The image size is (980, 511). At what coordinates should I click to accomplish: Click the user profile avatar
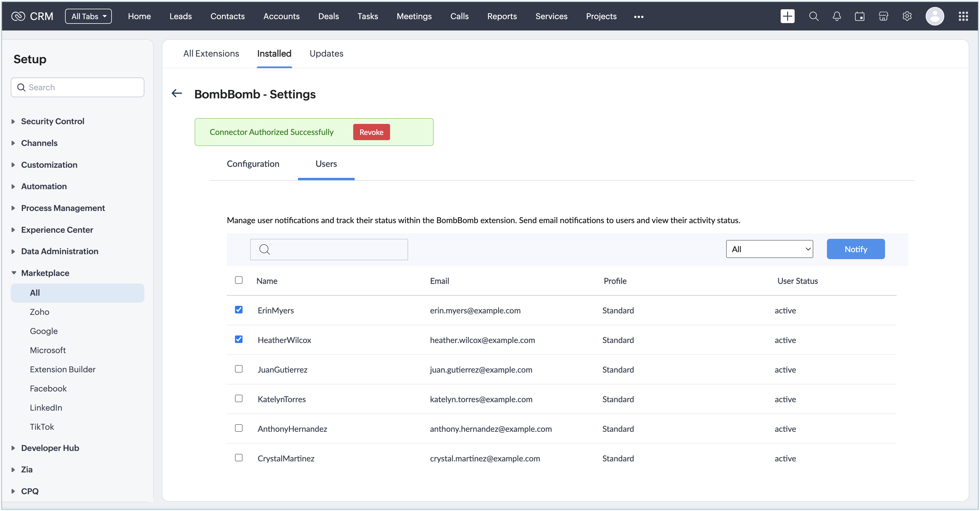pos(934,16)
